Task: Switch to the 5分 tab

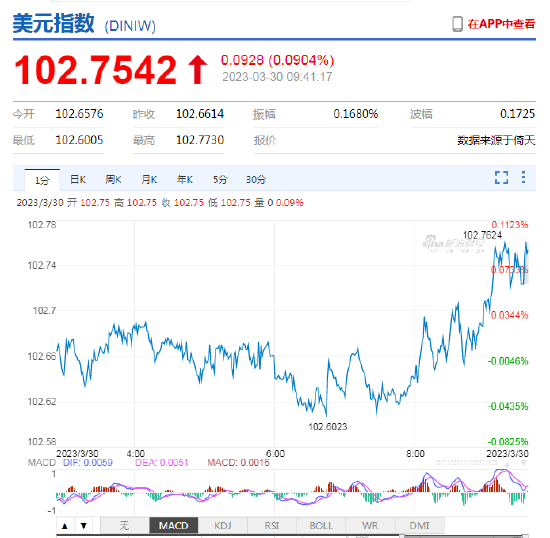Action: click(x=220, y=180)
